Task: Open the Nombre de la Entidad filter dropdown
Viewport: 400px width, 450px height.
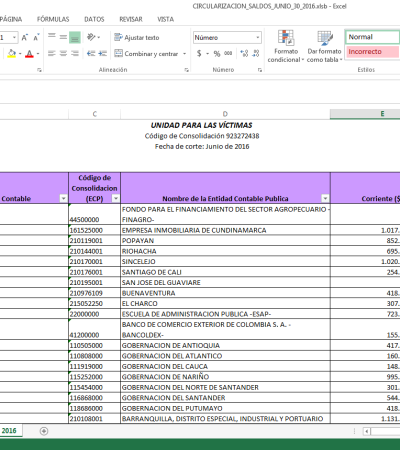Action: click(325, 198)
